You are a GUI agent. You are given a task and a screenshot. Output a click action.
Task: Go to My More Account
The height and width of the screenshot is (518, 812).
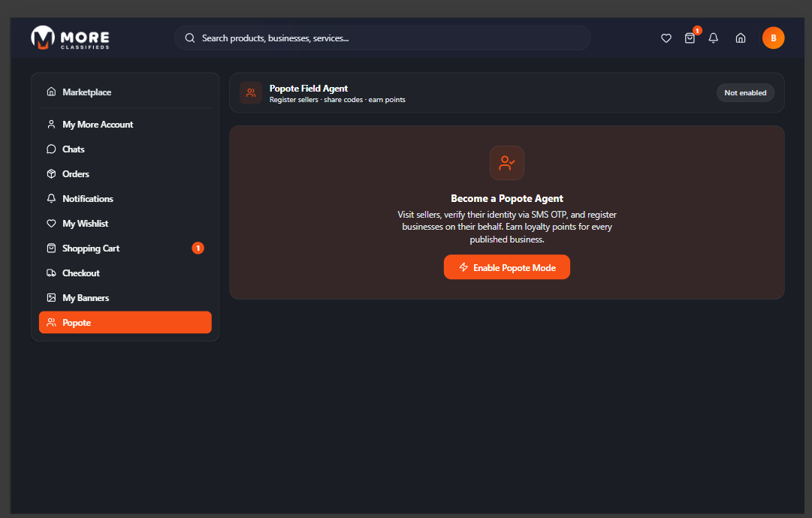click(x=98, y=125)
